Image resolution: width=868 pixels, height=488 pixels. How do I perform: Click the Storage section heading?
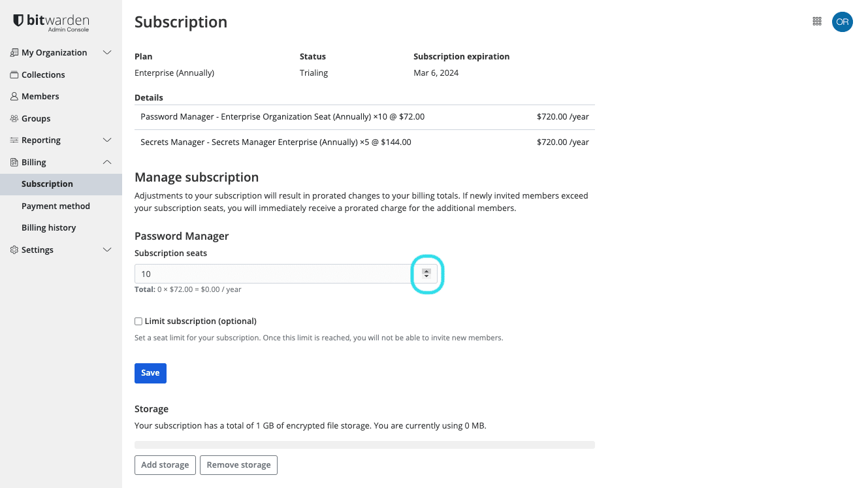click(152, 409)
